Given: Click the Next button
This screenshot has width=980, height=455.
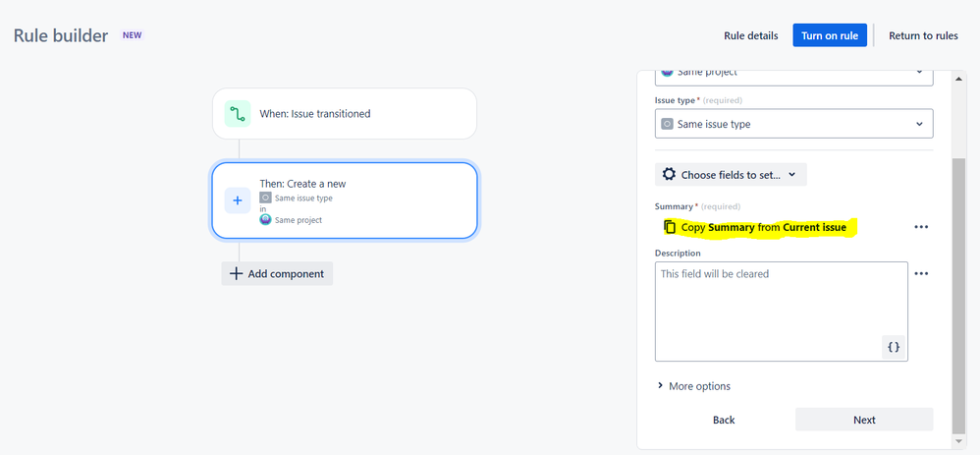Looking at the screenshot, I should [864, 420].
